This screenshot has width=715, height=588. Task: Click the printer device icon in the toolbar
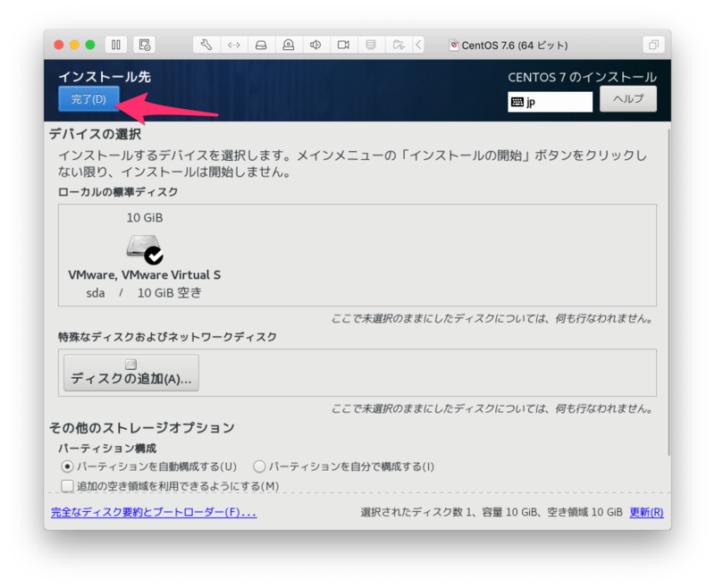click(371, 45)
